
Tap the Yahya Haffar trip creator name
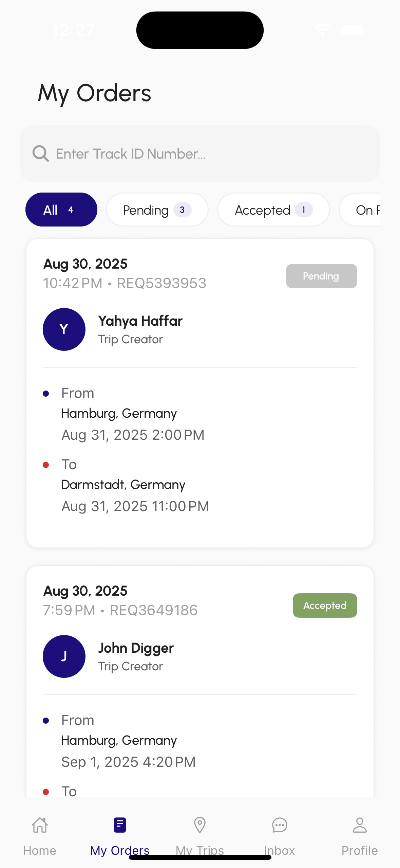140,321
